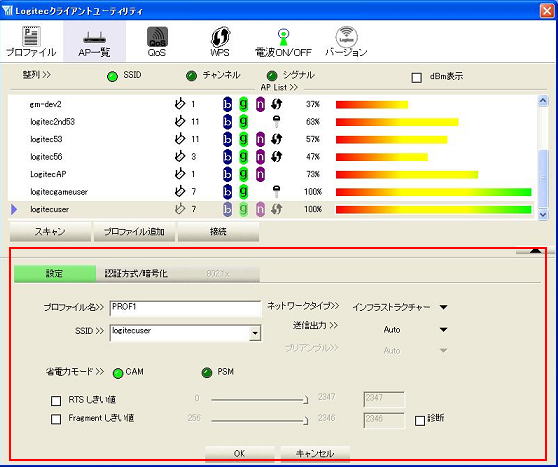Open the プリアンブル Auto dropdown arrow
Image resolution: width=558 pixels, height=467 pixels.
pos(443,351)
